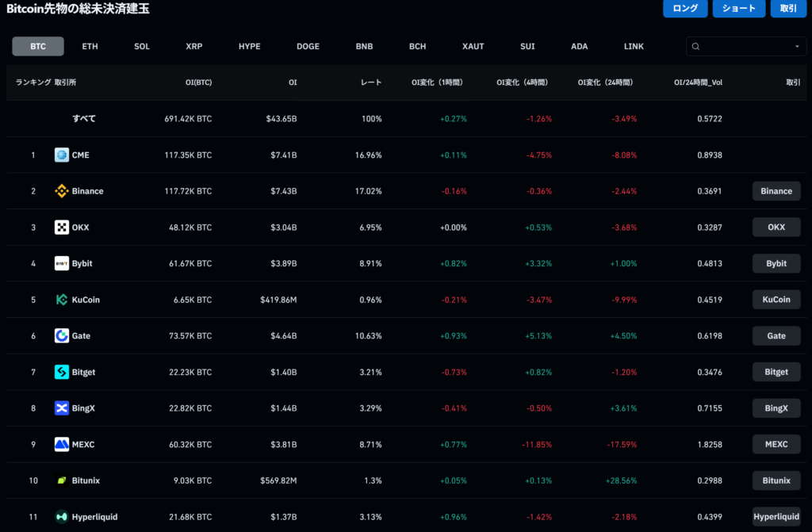Click the Gate logo icon
Image resolution: width=812 pixels, height=532 pixels.
(62, 336)
